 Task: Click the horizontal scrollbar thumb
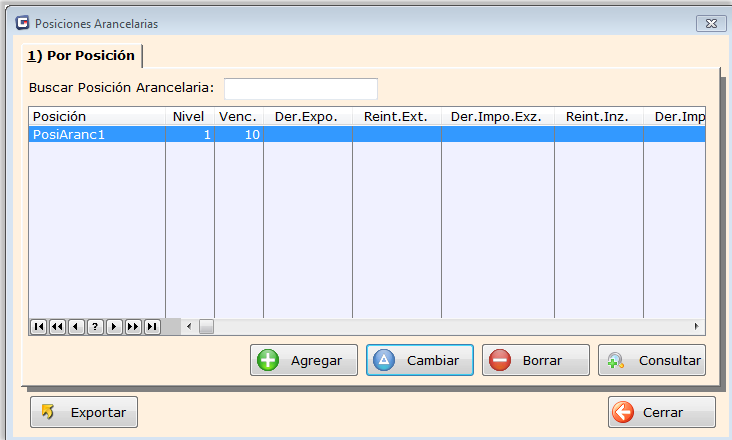pos(206,326)
